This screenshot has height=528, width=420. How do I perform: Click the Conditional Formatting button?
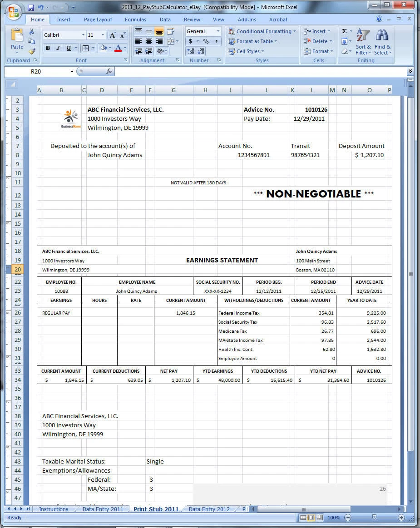coord(262,31)
